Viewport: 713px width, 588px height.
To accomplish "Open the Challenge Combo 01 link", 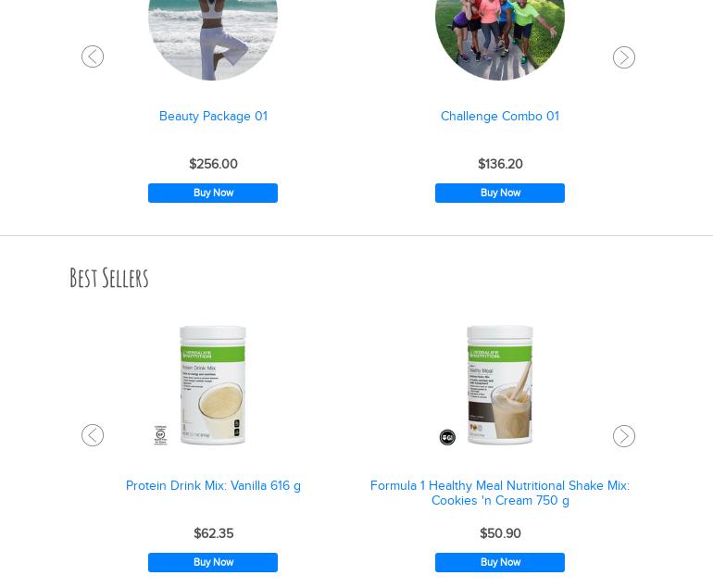I will pyautogui.click(x=500, y=116).
